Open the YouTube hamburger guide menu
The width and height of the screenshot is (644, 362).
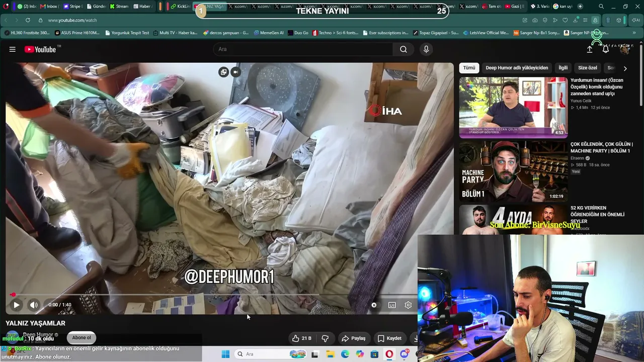tap(13, 49)
